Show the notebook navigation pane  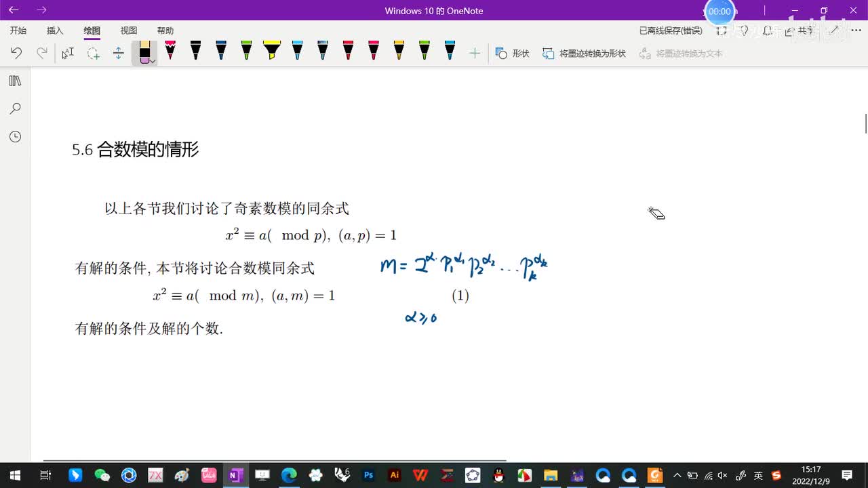tap(15, 81)
